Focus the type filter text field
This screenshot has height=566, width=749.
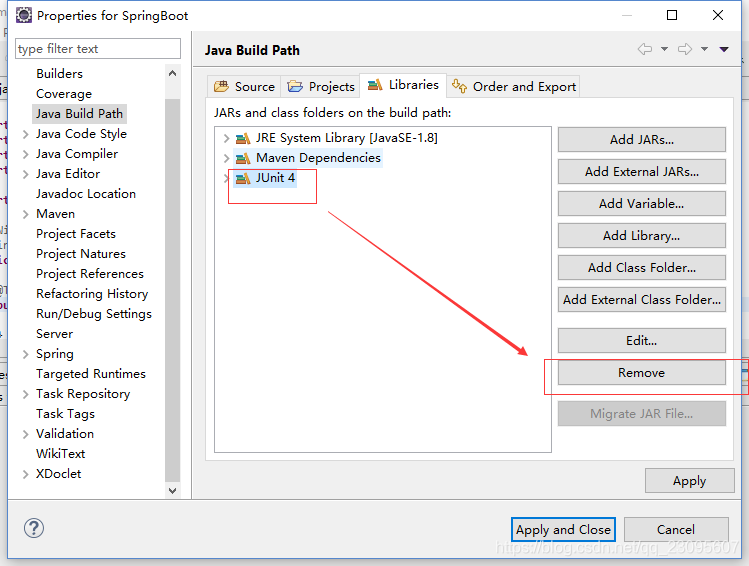pyautogui.click(x=98, y=49)
